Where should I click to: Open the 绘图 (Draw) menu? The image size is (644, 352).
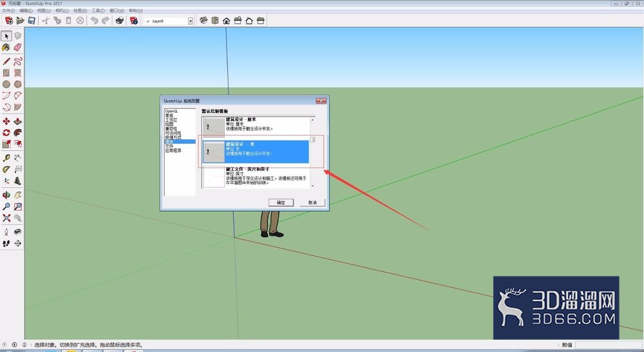click(80, 11)
